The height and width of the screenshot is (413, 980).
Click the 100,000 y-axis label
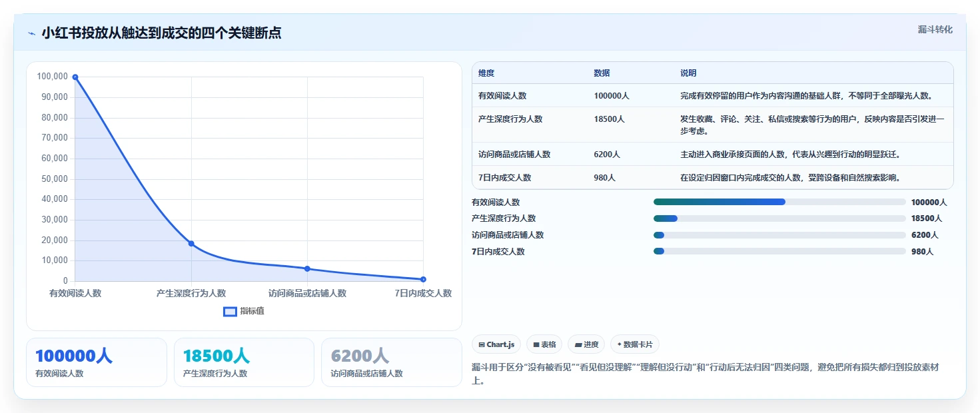point(53,77)
